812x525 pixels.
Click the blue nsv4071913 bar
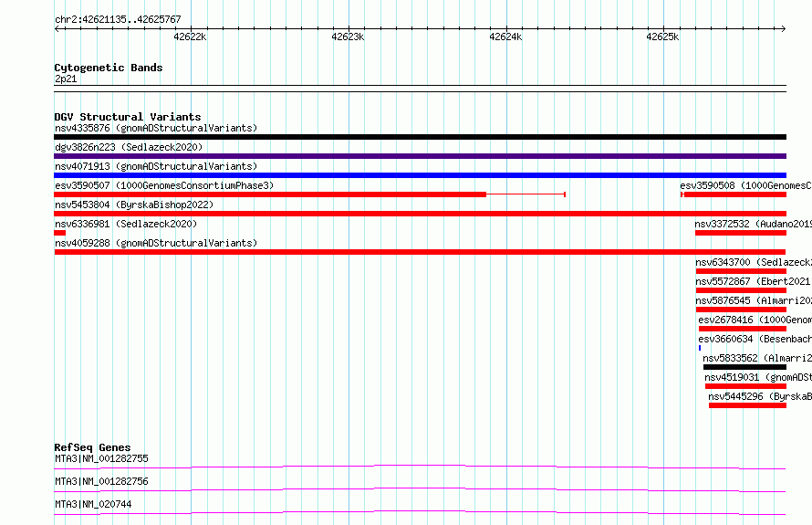tap(420, 175)
